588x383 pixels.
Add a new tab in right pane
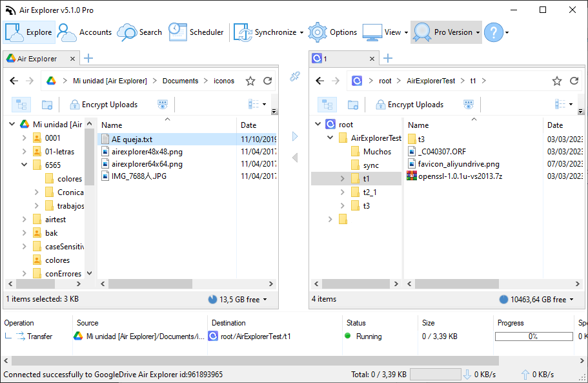388,58
